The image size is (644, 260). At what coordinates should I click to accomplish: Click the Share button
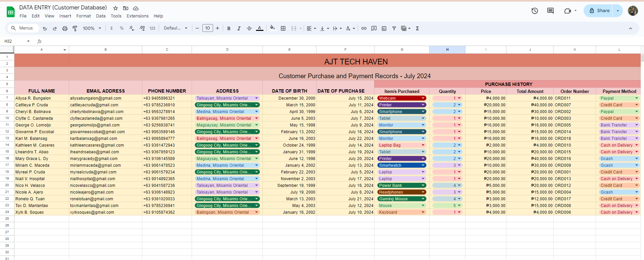pyautogui.click(x=598, y=11)
